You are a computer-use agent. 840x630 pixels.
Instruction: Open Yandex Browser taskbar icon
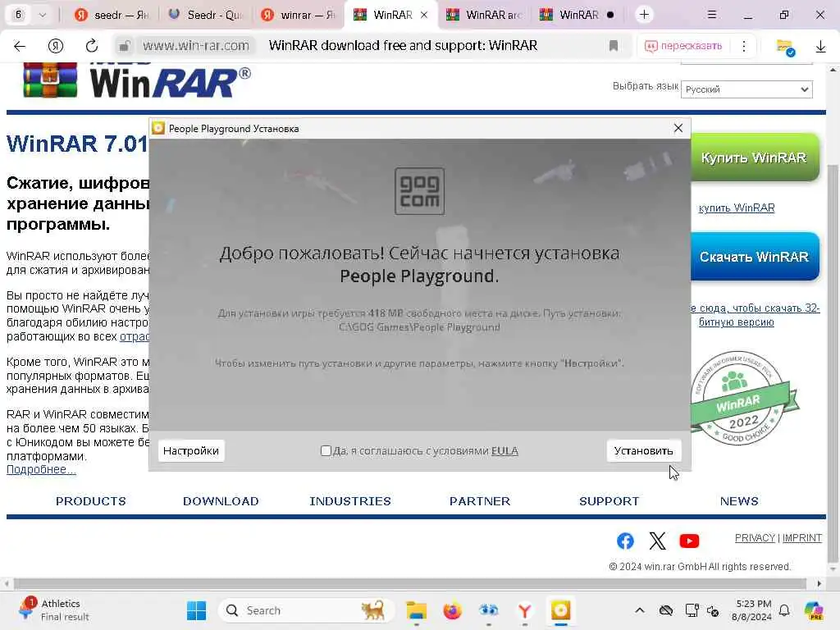click(x=524, y=610)
